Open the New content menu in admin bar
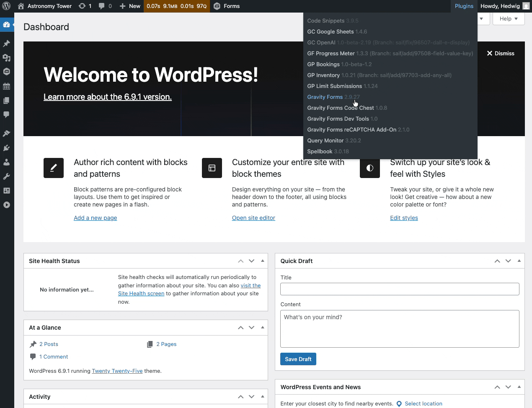Viewport: 532px width, 408px height. point(130,6)
